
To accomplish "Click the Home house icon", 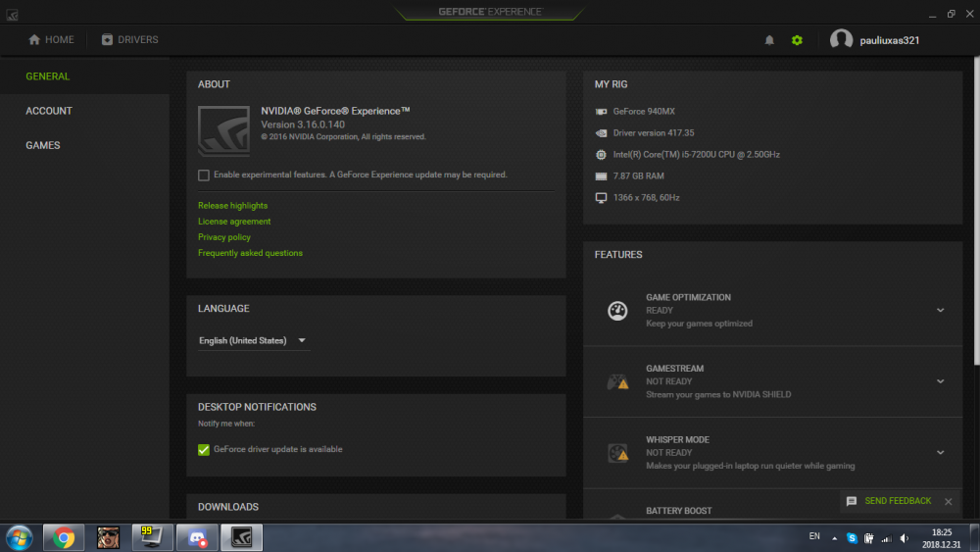I will pyautogui.click(x=34, y=39).
